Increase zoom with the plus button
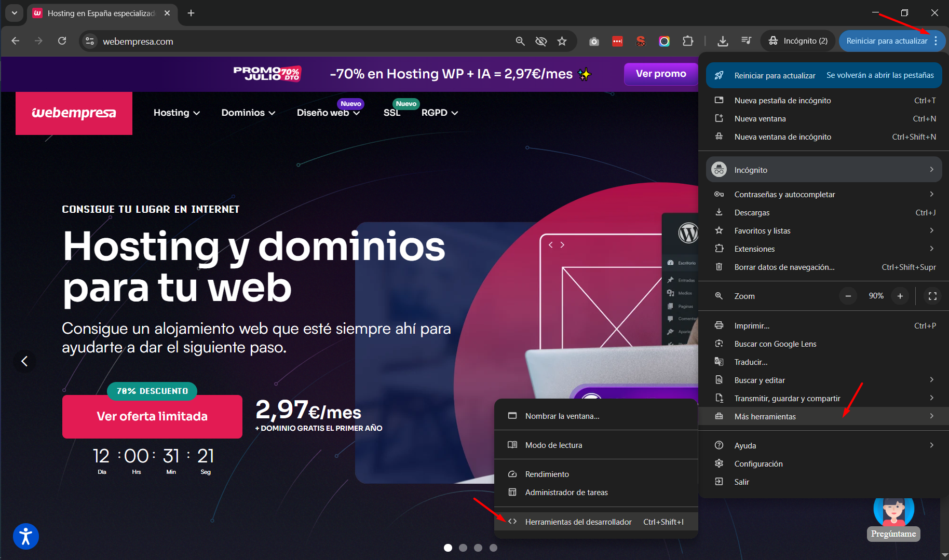The width and height of the screenshot is (949, 560). coord(900,296)
